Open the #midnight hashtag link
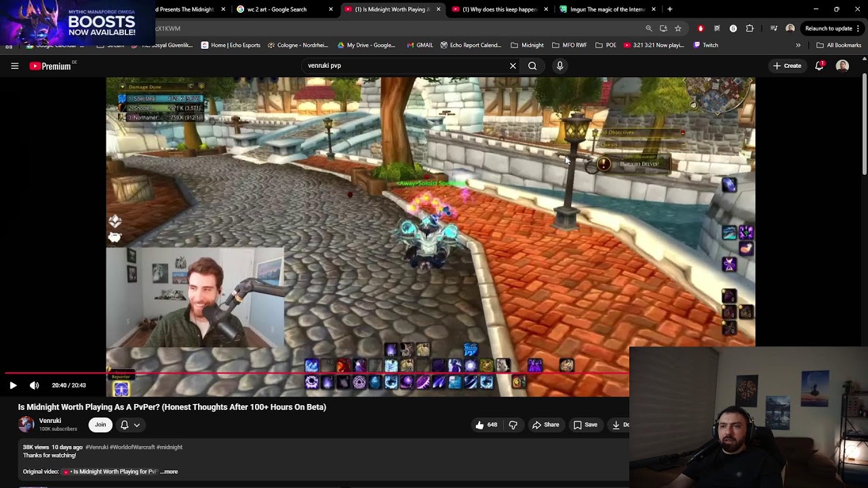 (x=170, y=447)
